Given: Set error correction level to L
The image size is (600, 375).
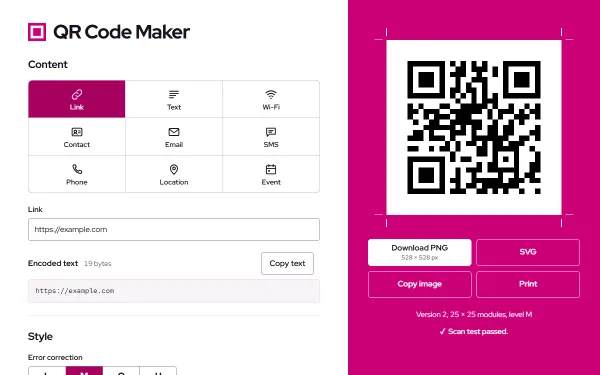Looking at the screenshot, I should pos(47,371).
